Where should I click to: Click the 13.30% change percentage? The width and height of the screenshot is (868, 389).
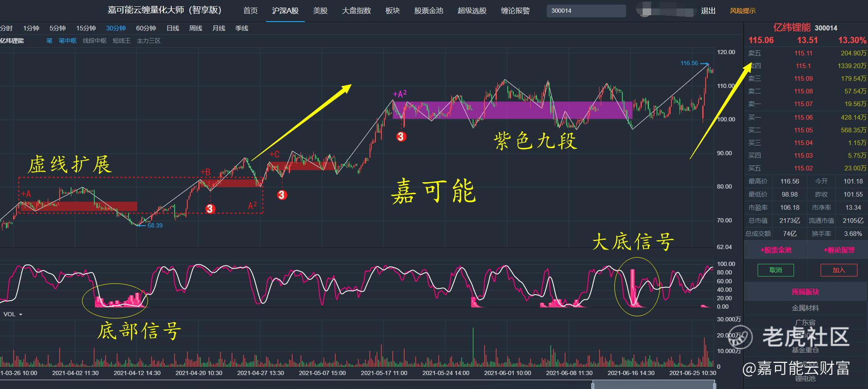[x=852, y=40]
